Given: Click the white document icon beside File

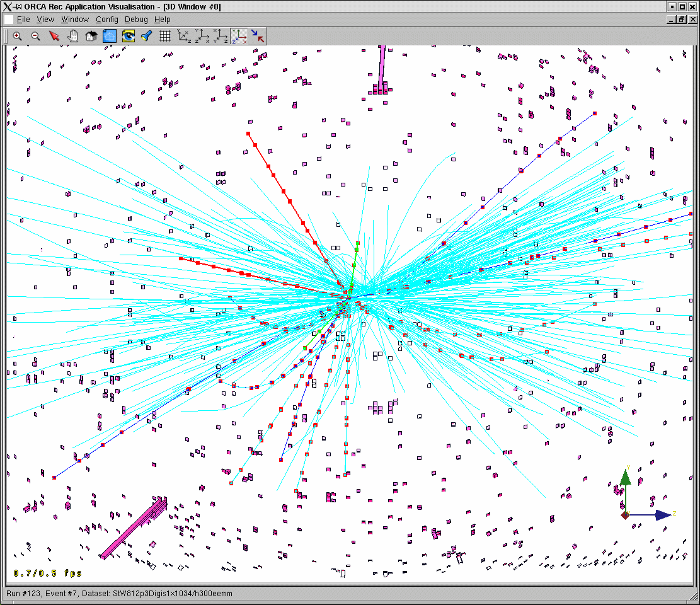Looking at the screenshot, I should (9, 20).
